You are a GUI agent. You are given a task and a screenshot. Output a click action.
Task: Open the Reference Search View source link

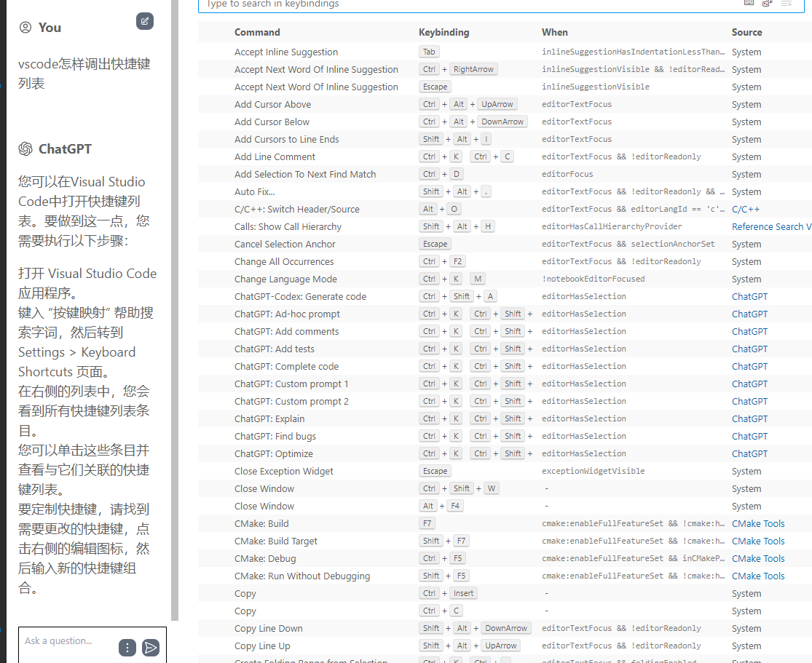coord(771,226)
